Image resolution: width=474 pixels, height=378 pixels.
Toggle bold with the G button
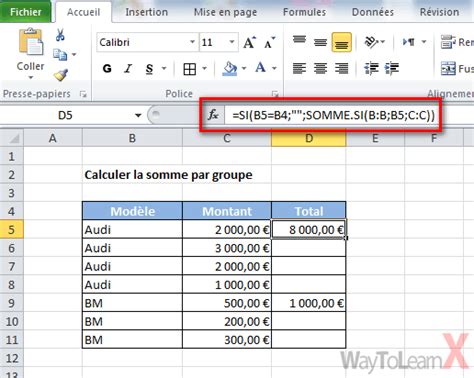[107, 69]
